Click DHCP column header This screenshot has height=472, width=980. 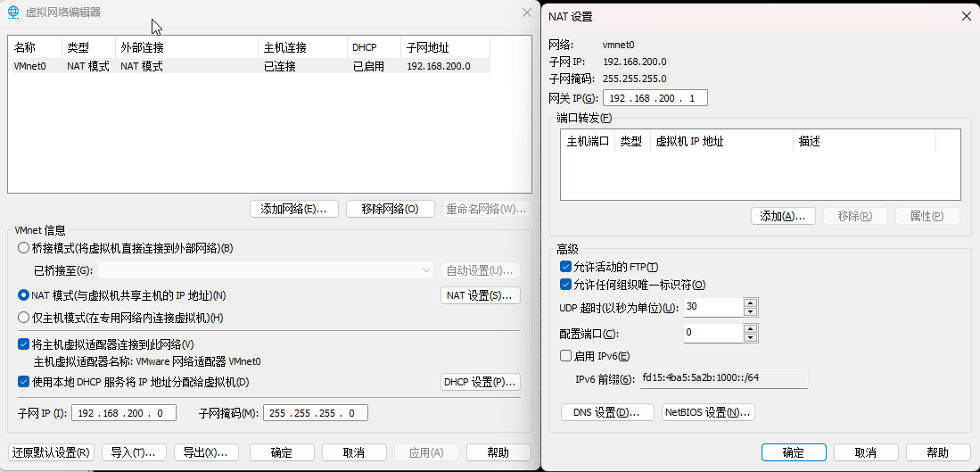pos(375,48)
